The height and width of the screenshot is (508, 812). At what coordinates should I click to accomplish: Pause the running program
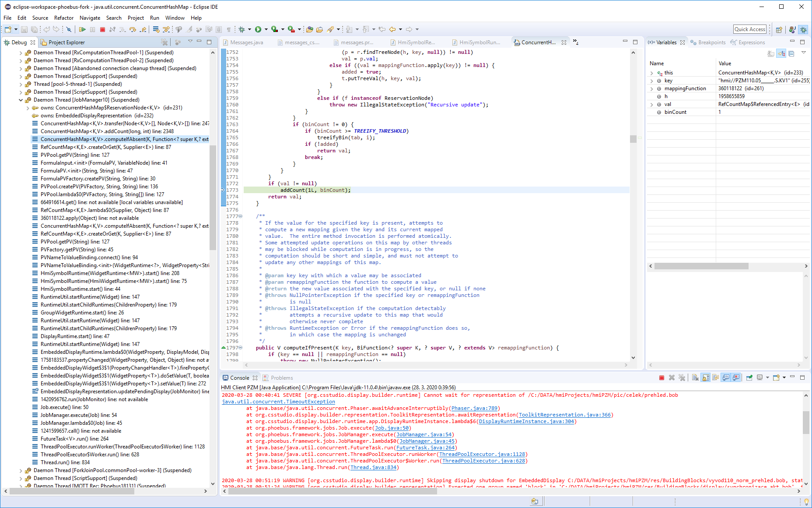(93, 29)
